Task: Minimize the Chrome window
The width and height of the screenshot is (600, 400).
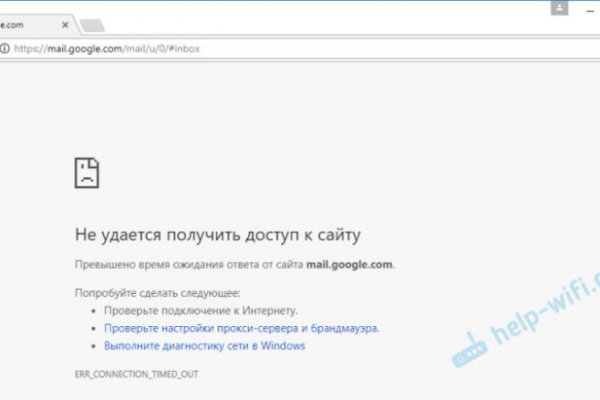Action: [592, 7]
